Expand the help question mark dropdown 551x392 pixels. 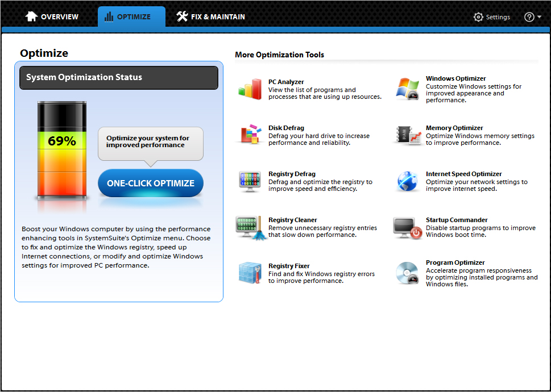[532, 17]
